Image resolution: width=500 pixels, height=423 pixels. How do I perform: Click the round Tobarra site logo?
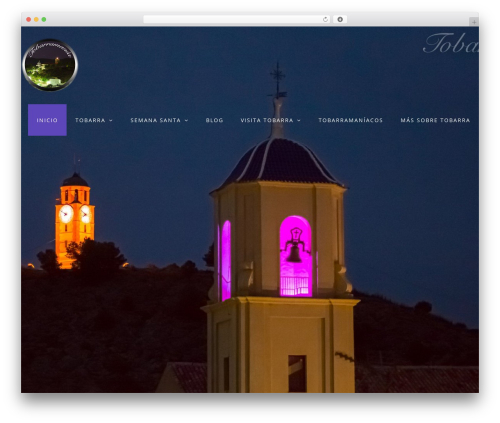[x=50, y=65]
